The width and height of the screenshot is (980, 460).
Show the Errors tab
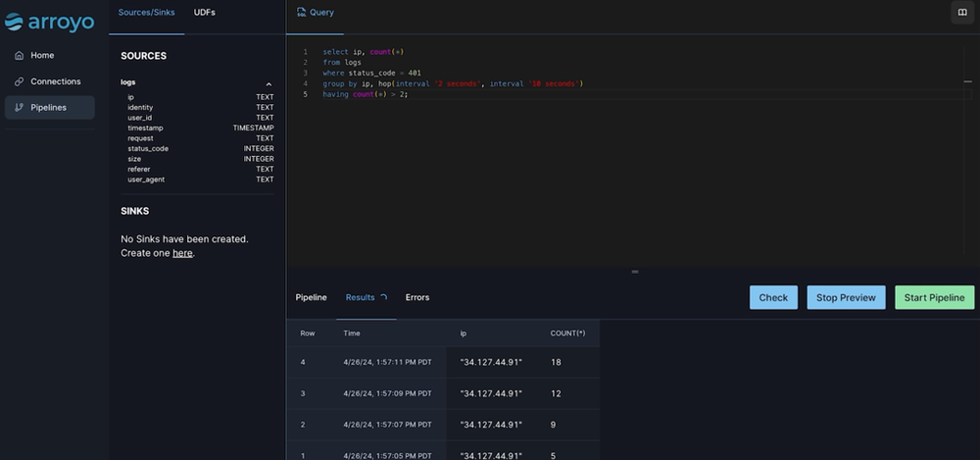(416, 297)
